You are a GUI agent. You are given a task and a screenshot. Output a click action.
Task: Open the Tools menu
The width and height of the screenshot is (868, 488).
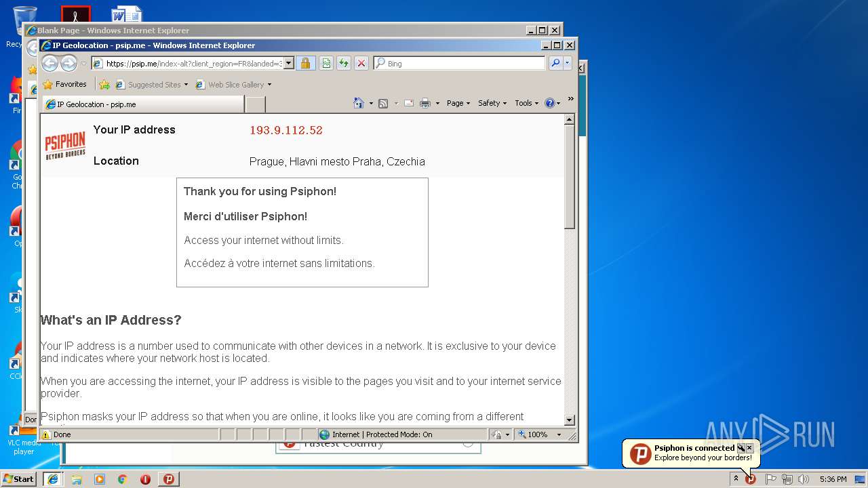526,103
